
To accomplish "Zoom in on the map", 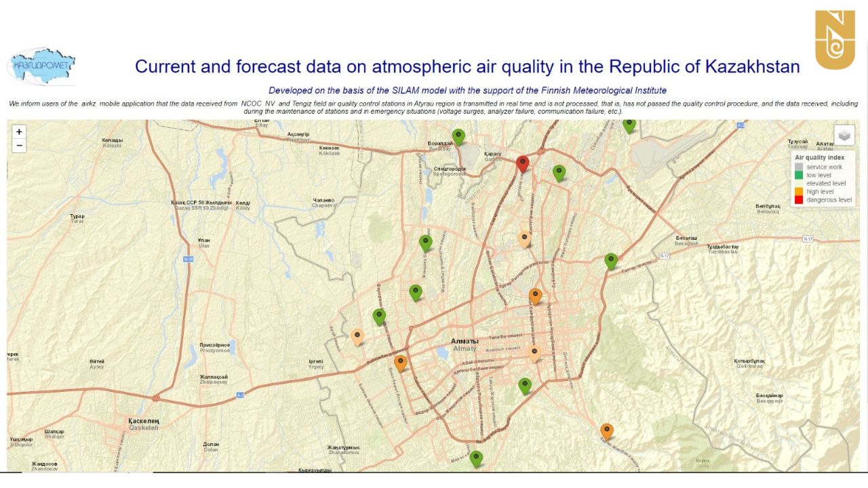I will click(x=19, y=132).
